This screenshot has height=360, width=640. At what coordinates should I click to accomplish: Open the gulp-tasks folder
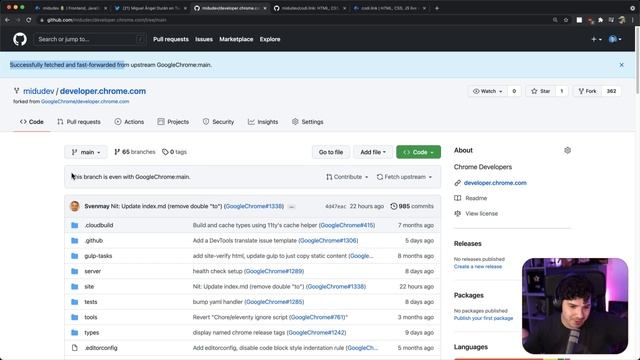click(98, 256)
